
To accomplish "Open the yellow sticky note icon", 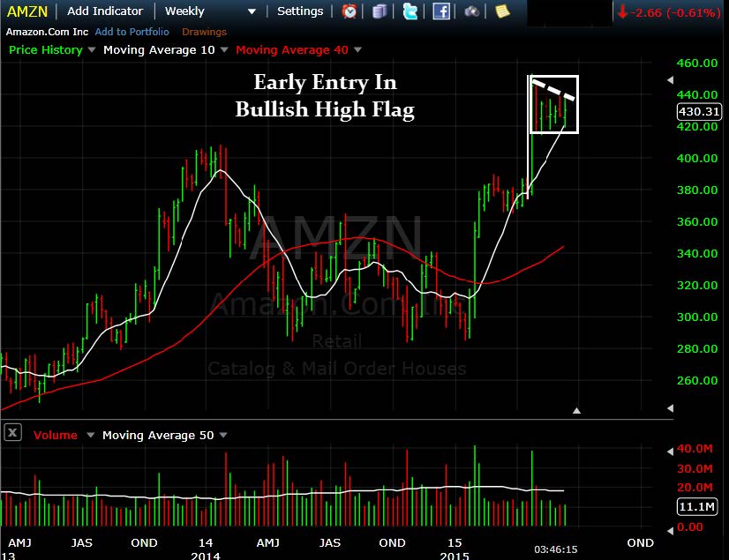I will click(502, 11).
